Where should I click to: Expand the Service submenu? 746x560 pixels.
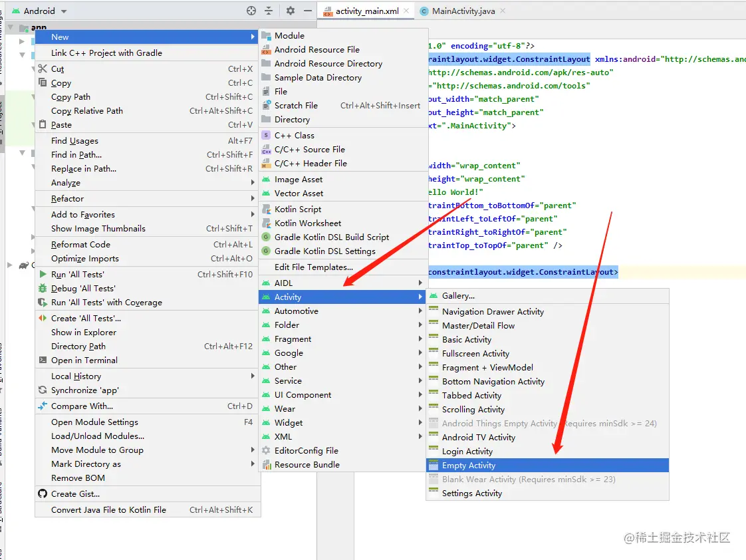pos(342,380)
